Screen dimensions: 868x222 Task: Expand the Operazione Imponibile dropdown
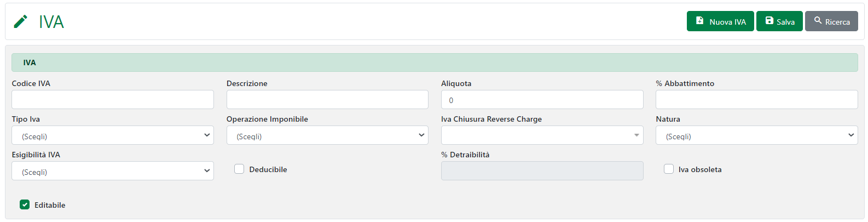tap(327, 135)
